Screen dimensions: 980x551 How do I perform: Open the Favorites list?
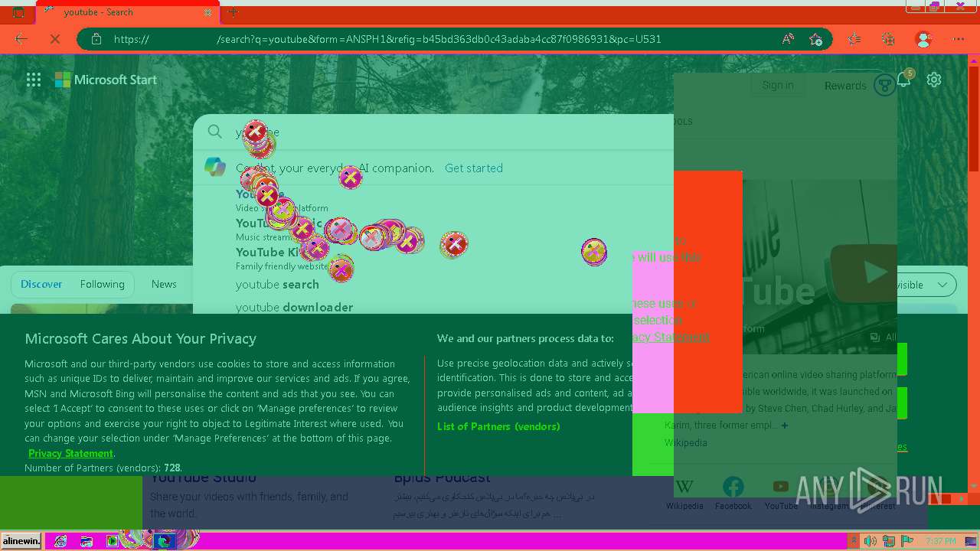coord(854,39)
